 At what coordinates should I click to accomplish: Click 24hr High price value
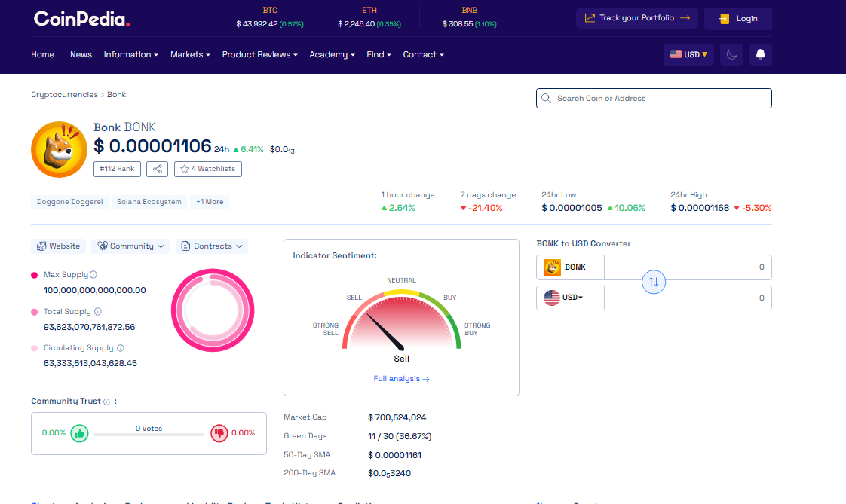(x=700, y=208)
